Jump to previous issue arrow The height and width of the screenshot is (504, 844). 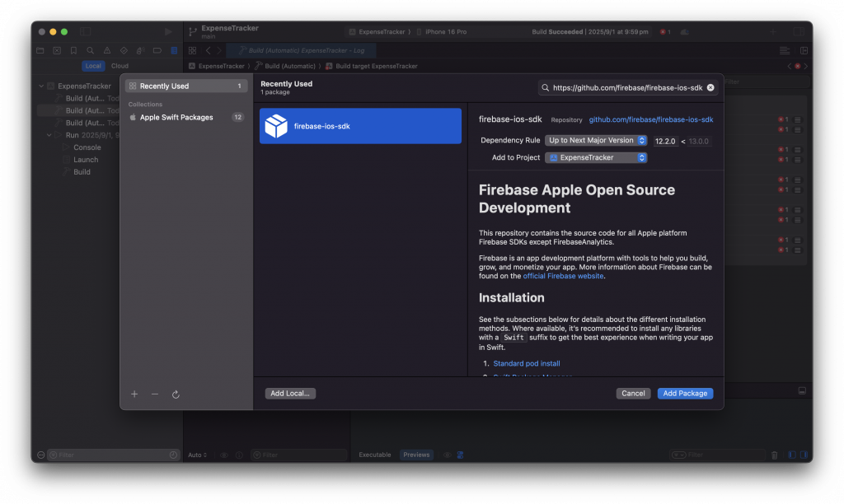tap(790, 66)
